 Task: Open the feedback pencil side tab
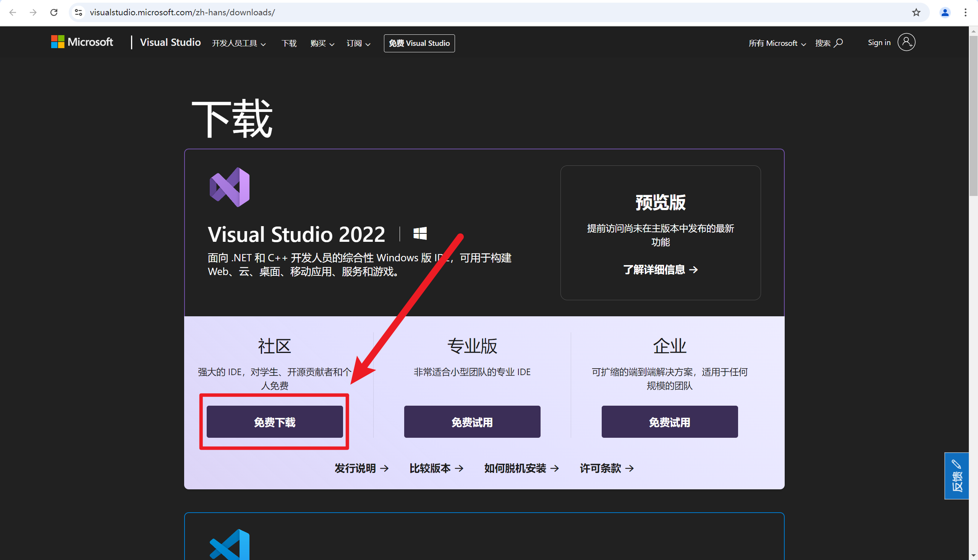click(x=957, y=476)
